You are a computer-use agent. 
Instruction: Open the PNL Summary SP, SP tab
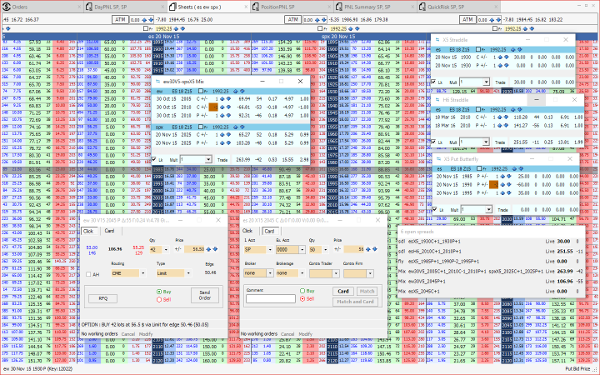pyautogui.click(x=375, y=7)
